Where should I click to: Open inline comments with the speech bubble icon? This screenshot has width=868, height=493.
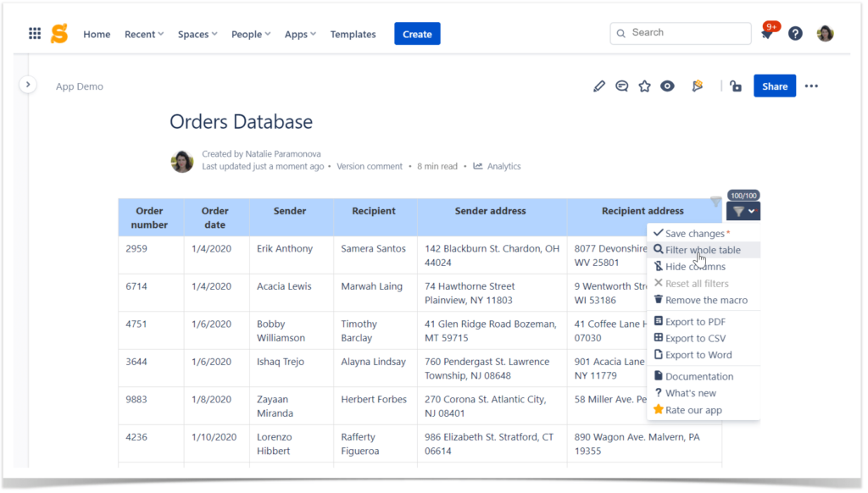tap(621, 86)
